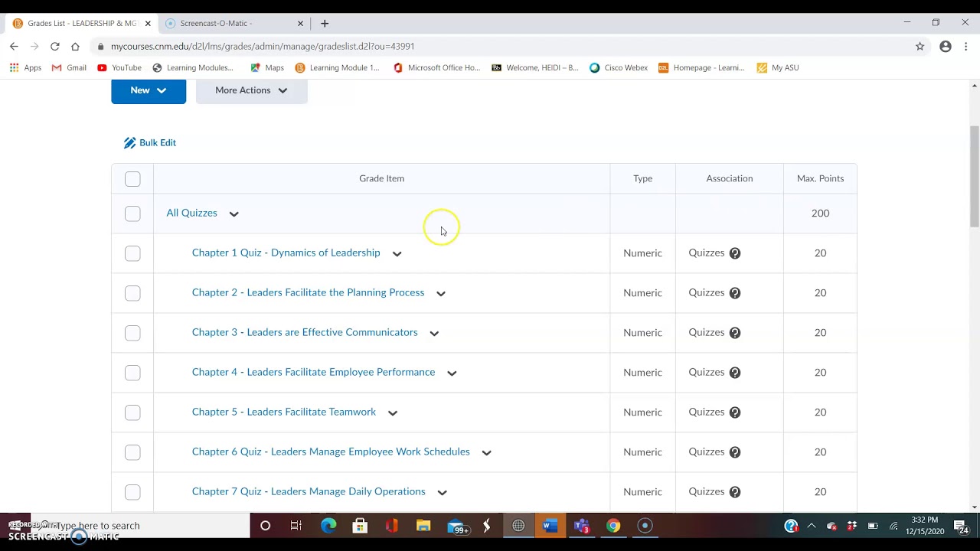Open the YouTube bookmark
The height and width of the screenshot is (551, 980).
(119, 67)
